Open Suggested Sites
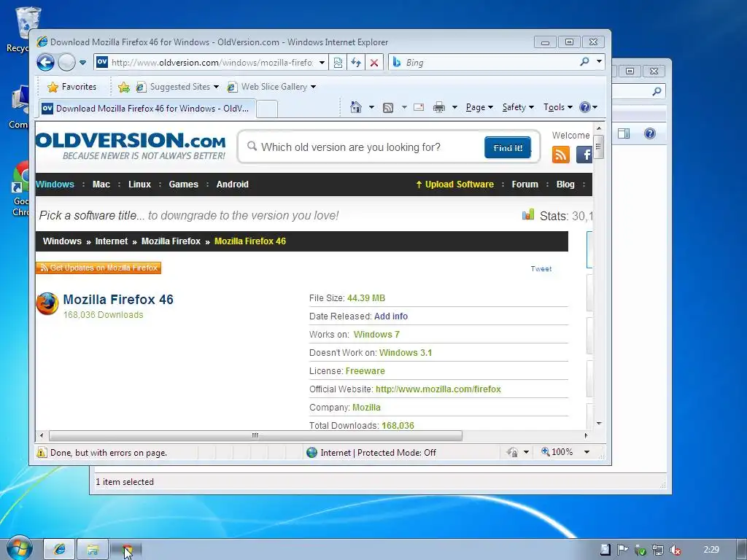The image size is (747, 560). [x=177, y=87]
